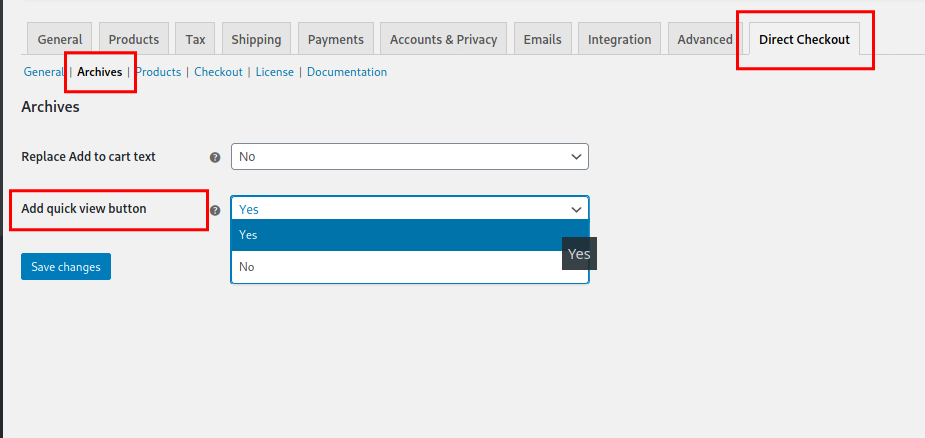Image resolution: width=925 pixels, height=438 pixels.
Task: Open the Accounts & Privacy tab
Action: pos(443,39)
